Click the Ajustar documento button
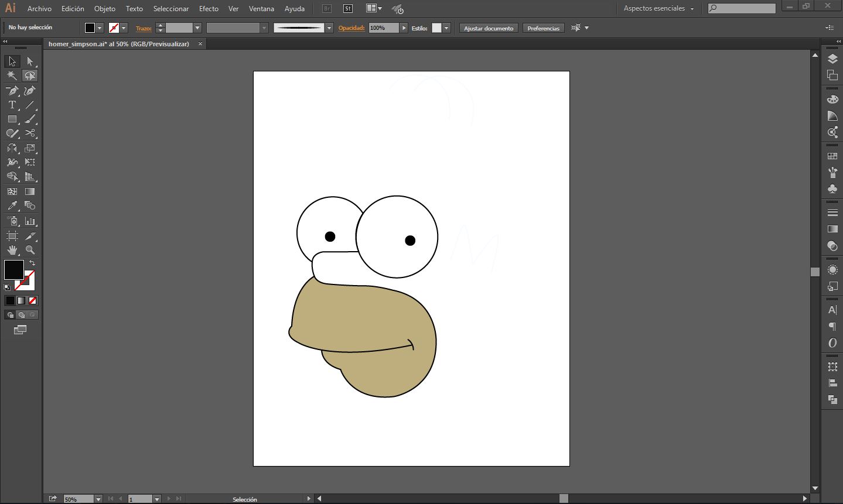The image size is (843, 504). point(489,28)
